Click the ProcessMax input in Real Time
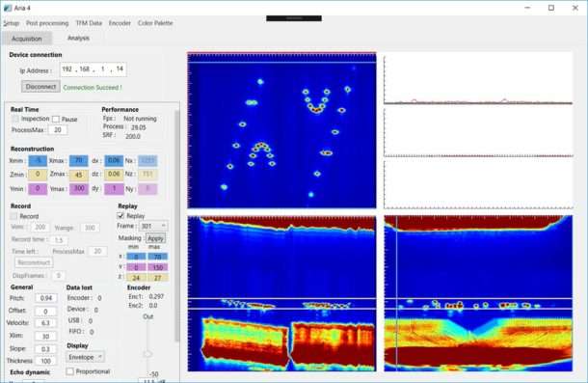 point(58,130)
